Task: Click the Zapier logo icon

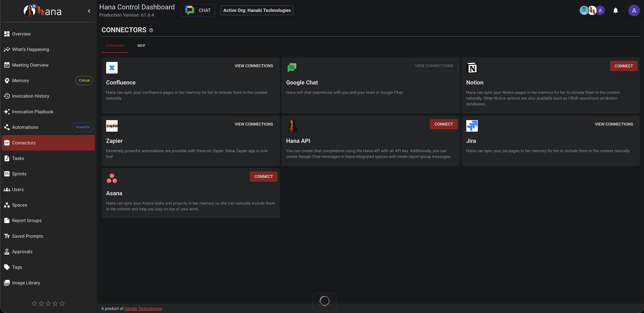Action: click(x=112, y=126)
